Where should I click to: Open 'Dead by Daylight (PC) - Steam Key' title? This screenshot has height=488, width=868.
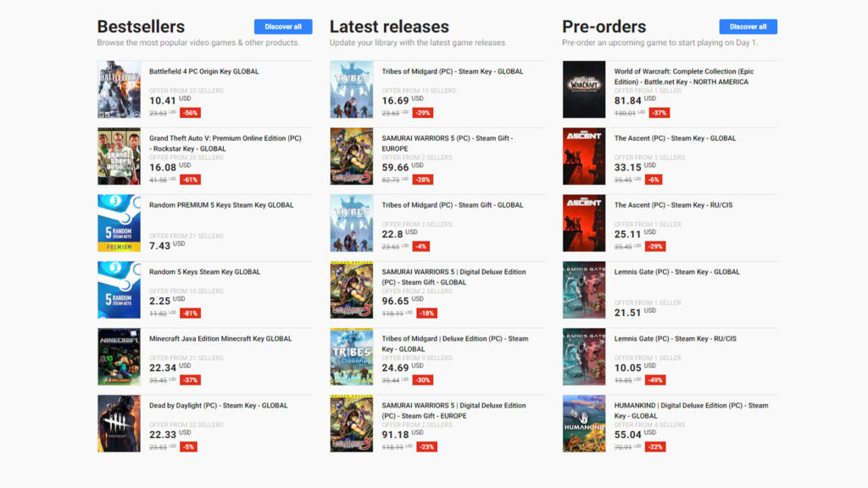click(x=219, y=406)
